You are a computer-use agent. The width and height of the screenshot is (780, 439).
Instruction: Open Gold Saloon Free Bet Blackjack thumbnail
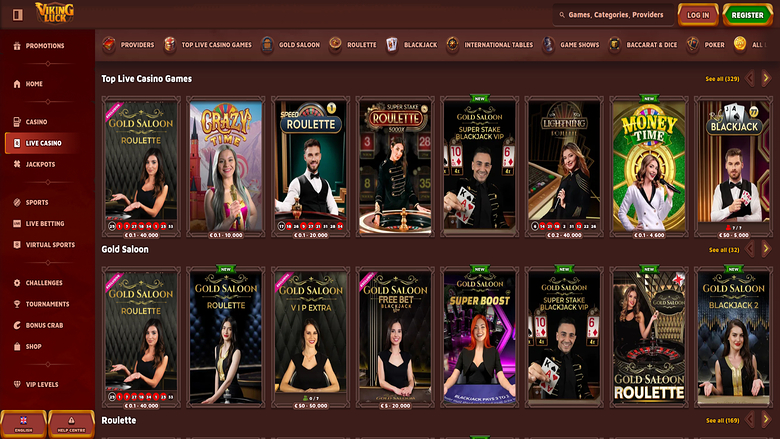pyautogui.click(x=395, y=338)
